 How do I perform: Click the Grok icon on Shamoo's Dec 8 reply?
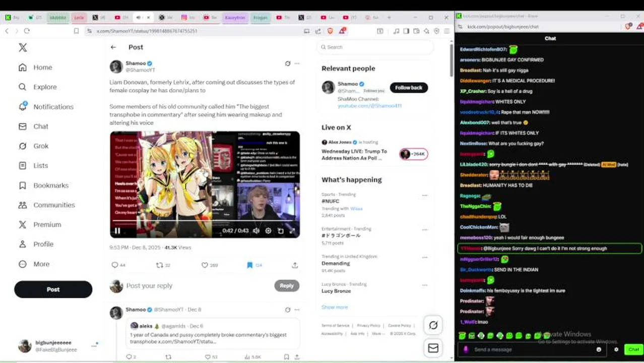tap(288, 310)
